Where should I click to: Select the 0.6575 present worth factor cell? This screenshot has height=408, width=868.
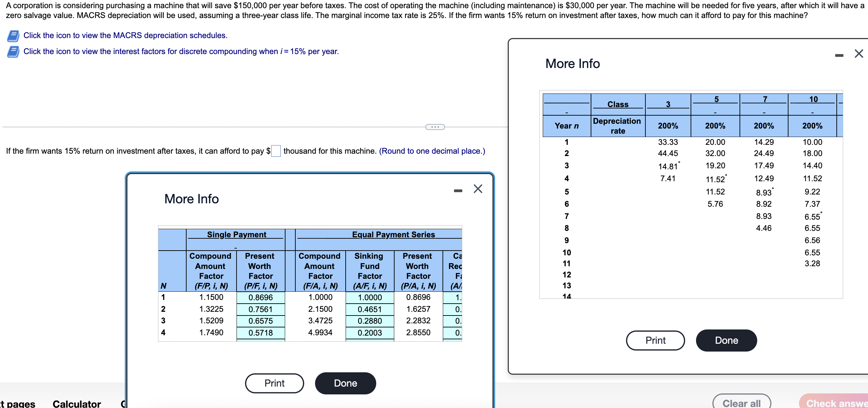(260, 321)
